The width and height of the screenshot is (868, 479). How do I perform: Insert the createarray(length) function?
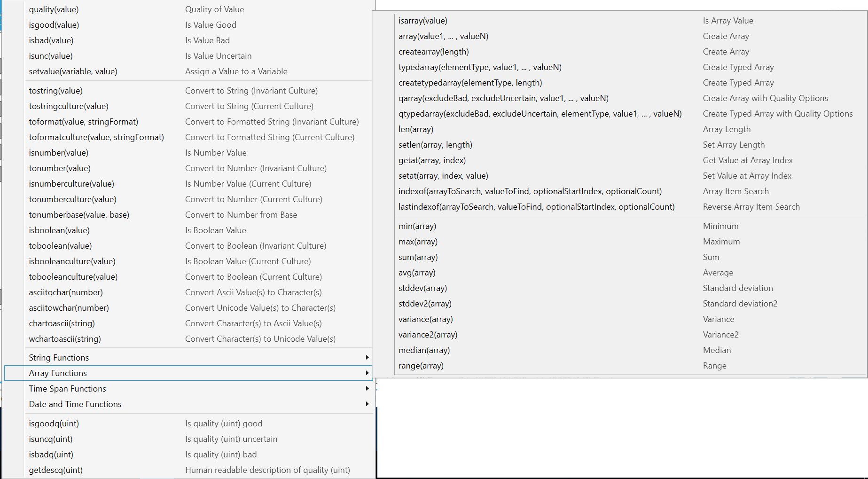click(x=433, y=52)
